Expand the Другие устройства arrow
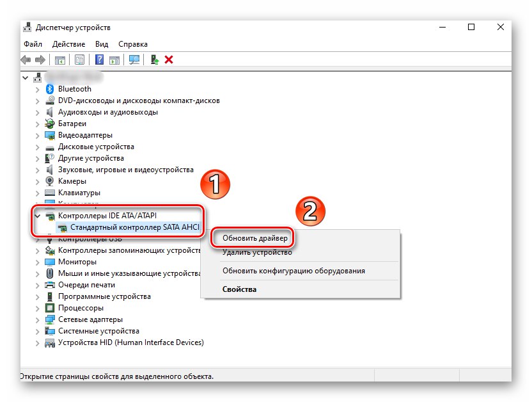532x402 pixels. coord(37,159)
